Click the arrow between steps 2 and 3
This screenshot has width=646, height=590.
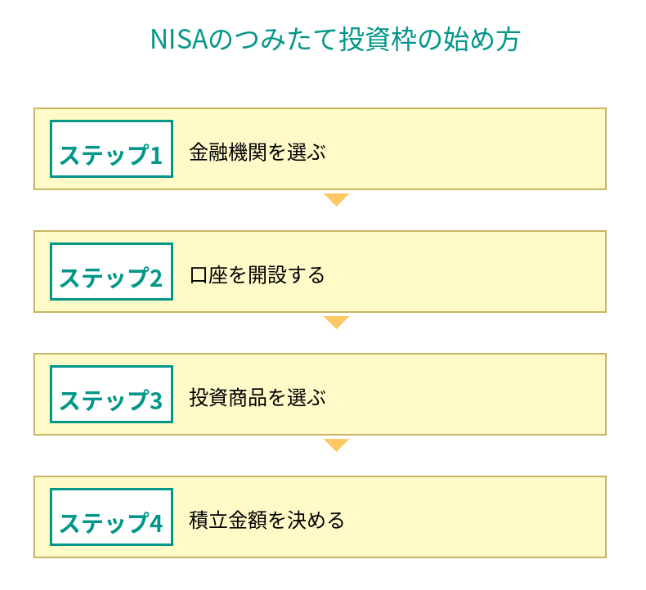coord(336,322)
